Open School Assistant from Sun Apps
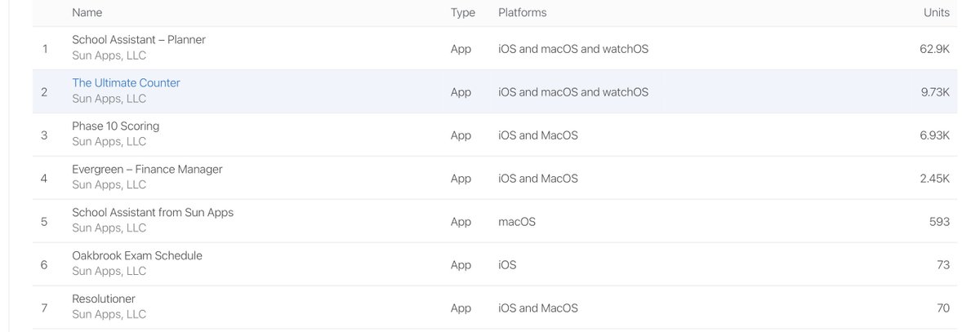Screen dimensions: 980x332 [x=153, y=212]
